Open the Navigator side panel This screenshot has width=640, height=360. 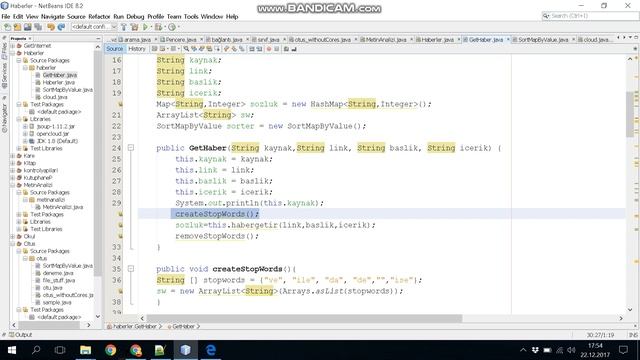coord(4,118)
